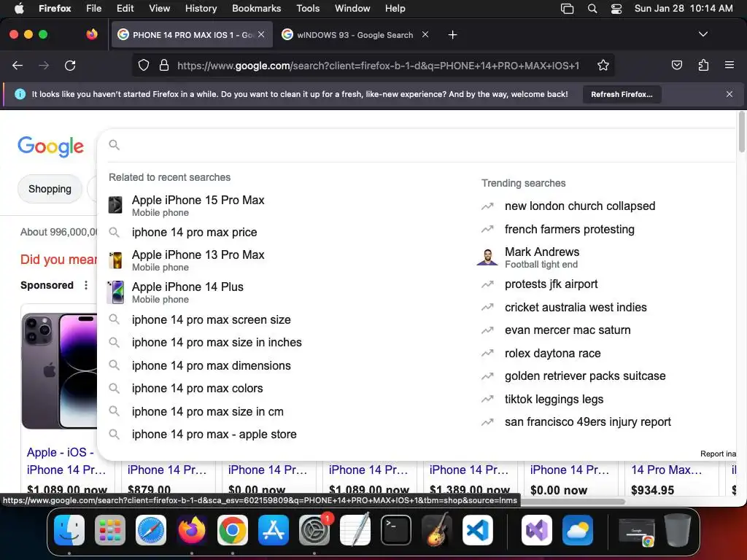Click trending search cricket australia west indies
The width and height of the screenshot is (747, 560).
576,308
